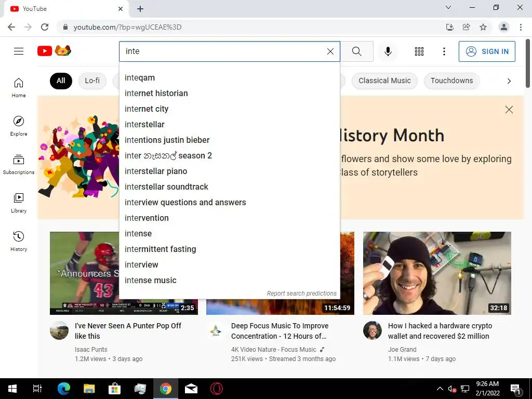
Task: Choose suggestion 'intermittent fasting'
Action: point(229,249)
